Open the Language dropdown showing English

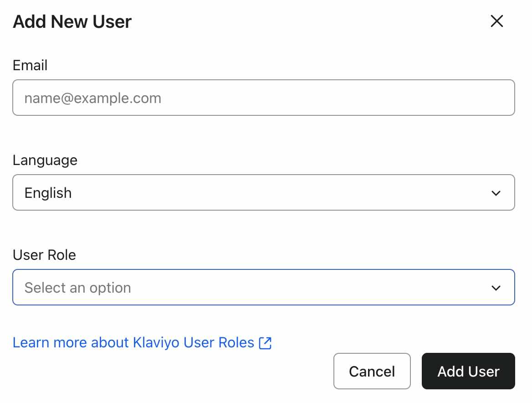(264, 192)
